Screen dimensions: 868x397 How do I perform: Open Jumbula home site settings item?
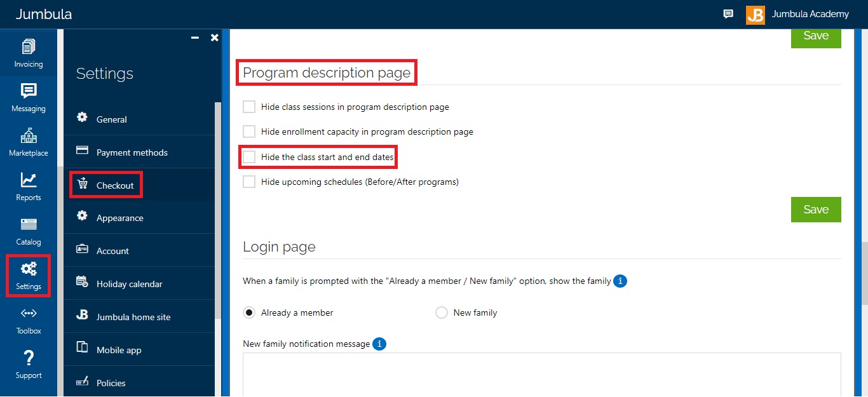point(139,317)
